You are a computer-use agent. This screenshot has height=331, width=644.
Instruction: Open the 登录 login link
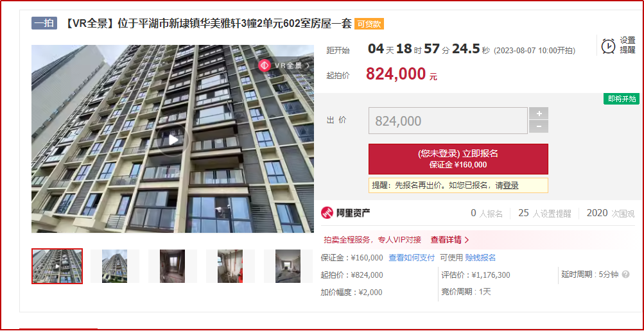point(511,185)
